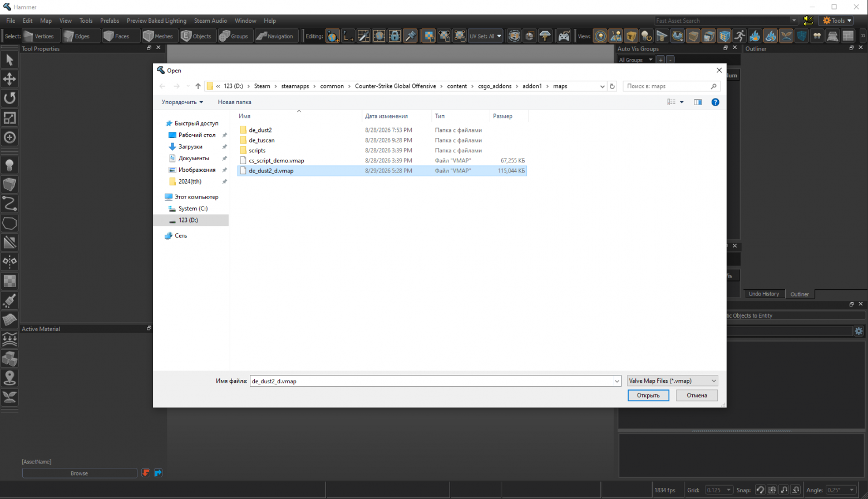Select the map pin placement tool
This screenshot has width=868, height=499.
coord(9,378)
